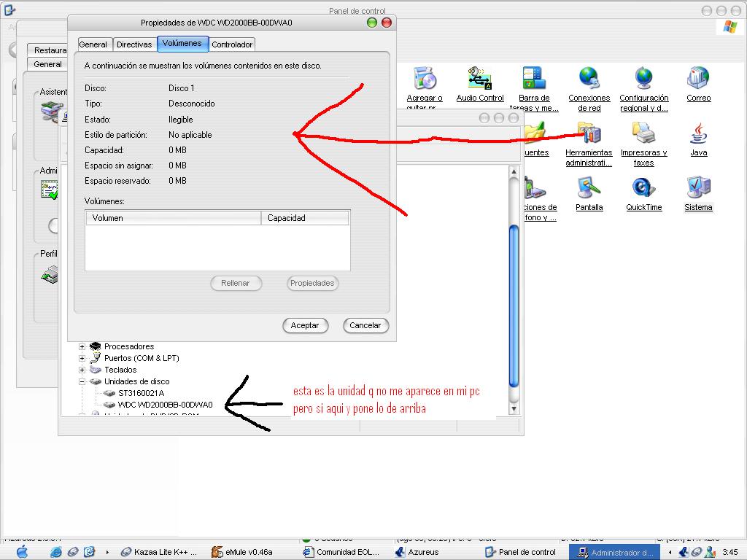Viewport: 747px width, 560px height.
Task: Select the Administrador de dispositivos taskbar button
Action: pyautogui.click(x=614, y=553)
